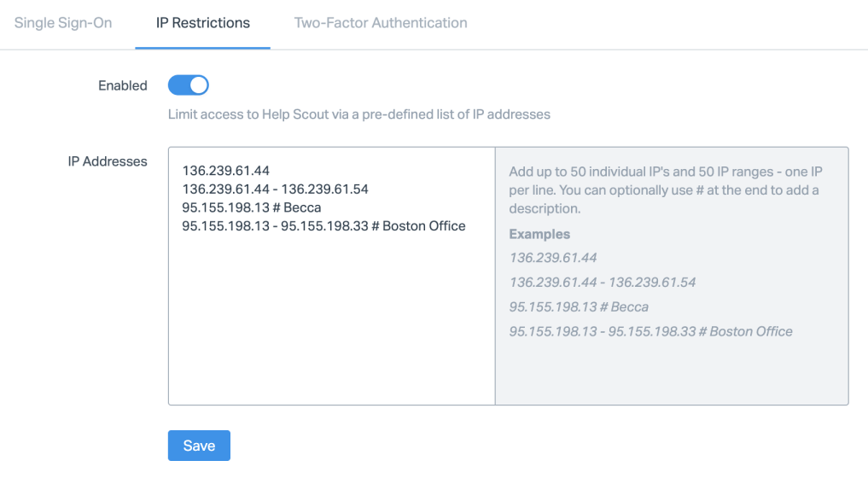Place cursor on the '# Becca' line in textarea
This screenshot has width=868, height=484.
251,207
